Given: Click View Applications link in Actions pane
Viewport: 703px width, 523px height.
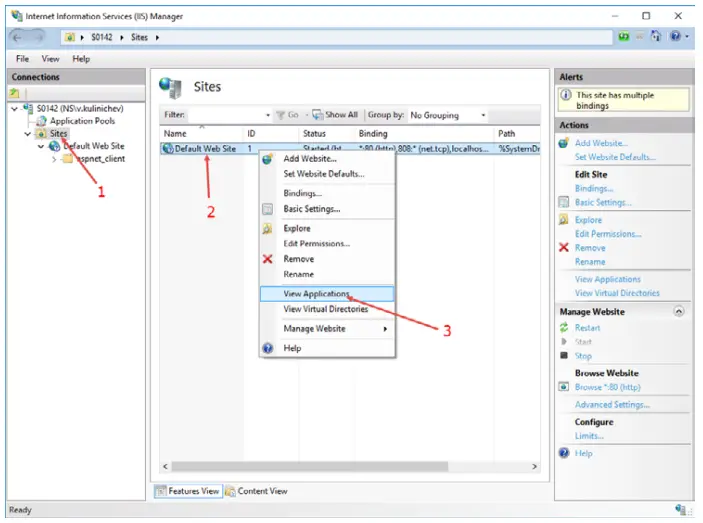Looking at the screenshot, I should 608,279.
